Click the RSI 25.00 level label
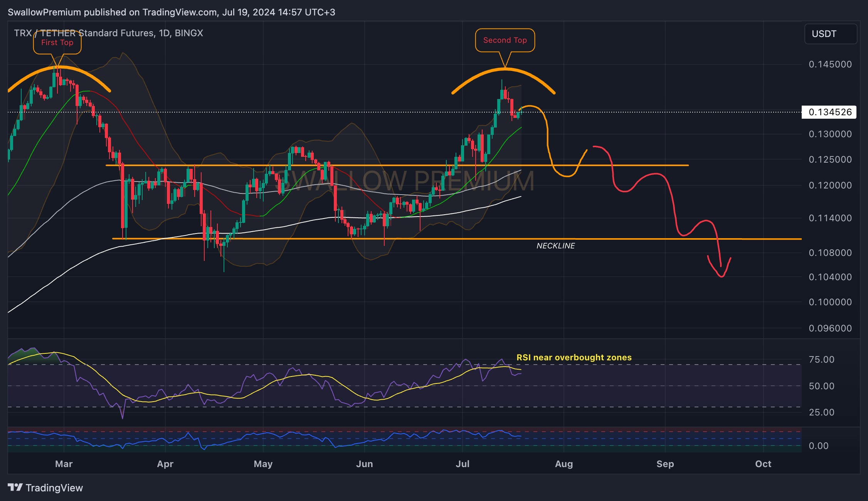 tap(821, 412)
